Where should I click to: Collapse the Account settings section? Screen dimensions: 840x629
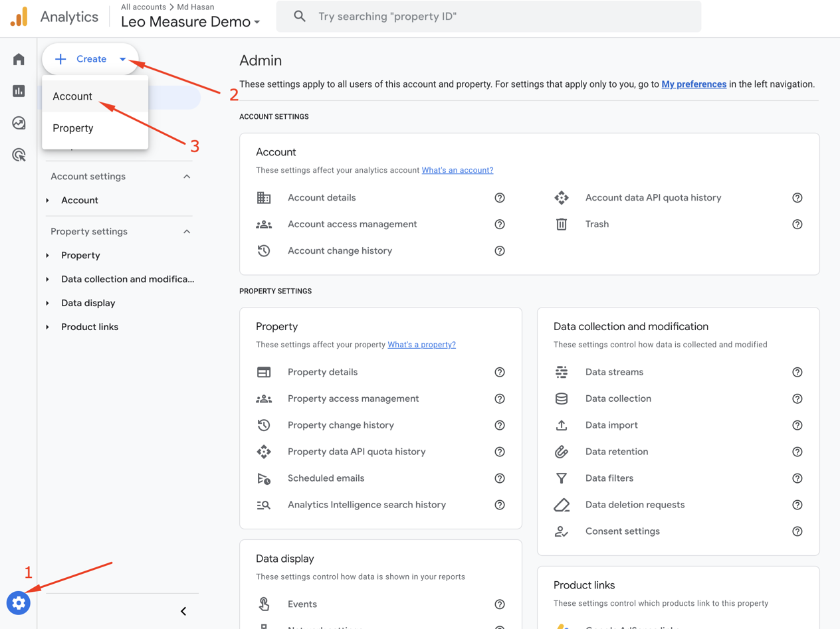(x=187, y=177)
